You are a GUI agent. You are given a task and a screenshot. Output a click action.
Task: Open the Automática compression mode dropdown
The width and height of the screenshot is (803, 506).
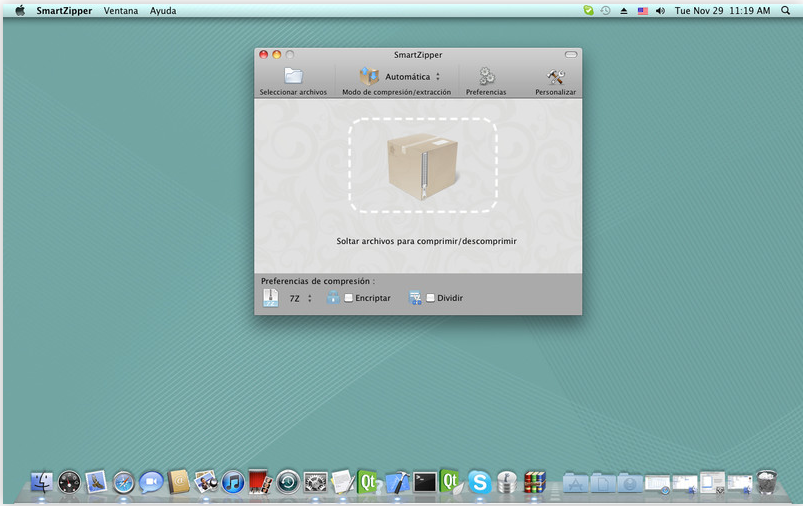pos(412,77)
